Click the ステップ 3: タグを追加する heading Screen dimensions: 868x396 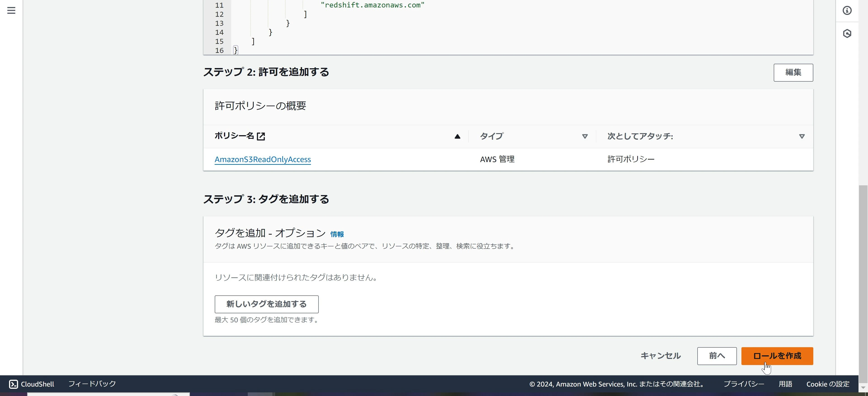266,199
